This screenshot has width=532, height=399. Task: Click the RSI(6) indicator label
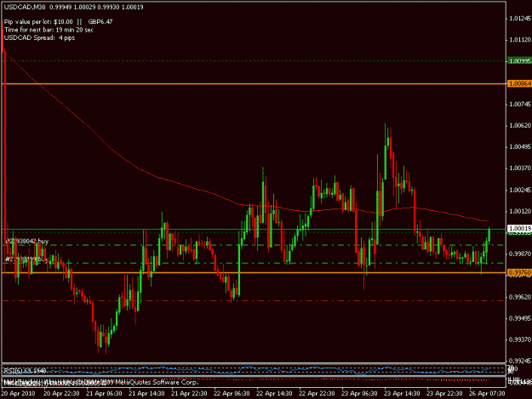pos(25,371)
